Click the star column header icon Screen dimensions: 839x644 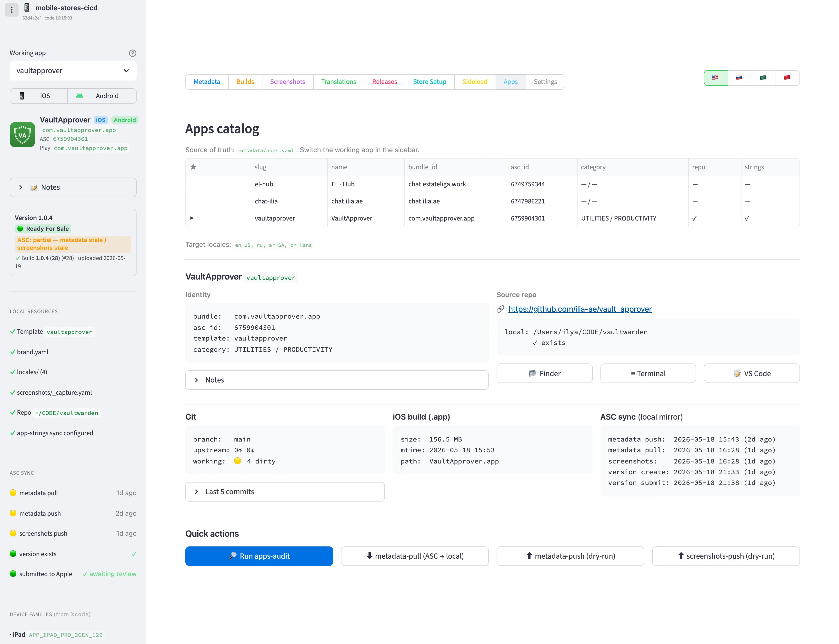pyautogui.click(x=193, y=167)
